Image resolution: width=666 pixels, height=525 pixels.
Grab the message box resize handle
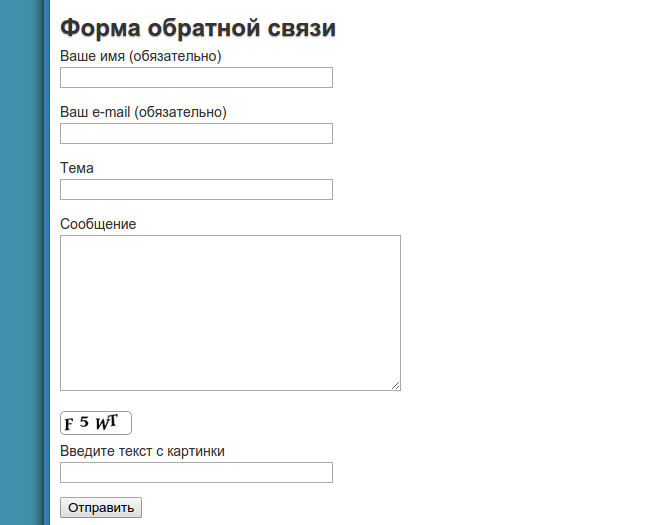(x=395, y=385)
